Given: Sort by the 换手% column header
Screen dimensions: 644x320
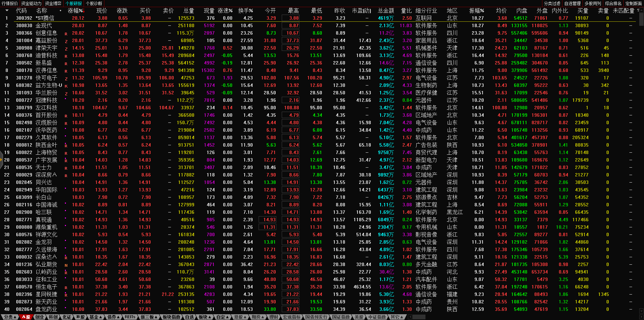Looking at the screenshot, I should click(245, 11).
